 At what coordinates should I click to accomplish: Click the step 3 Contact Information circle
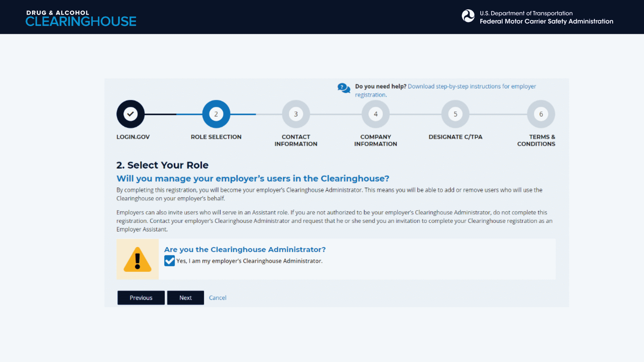pyautogui.click(x=296, y=114)
